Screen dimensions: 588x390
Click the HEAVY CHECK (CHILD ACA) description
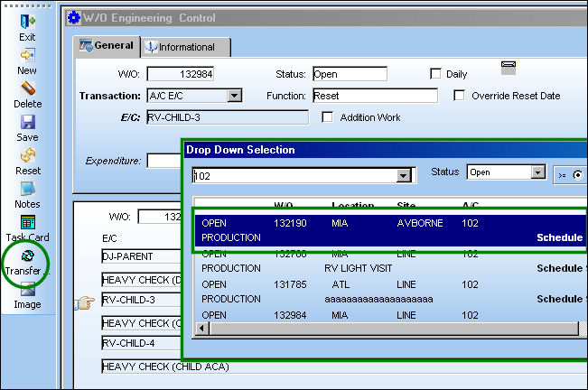tap(165, 367)
